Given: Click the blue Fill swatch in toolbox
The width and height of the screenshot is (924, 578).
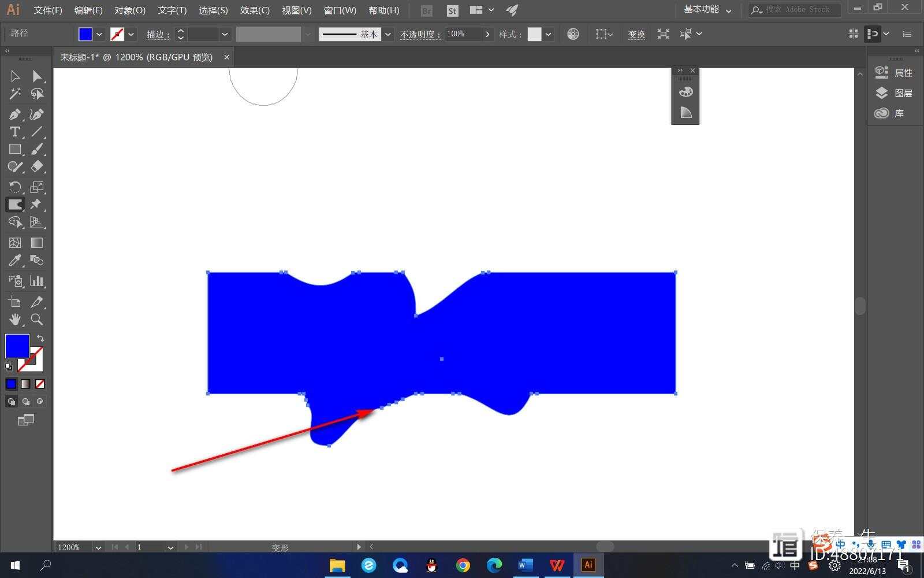Looking at the screenshot, I should tap(17, 346).
